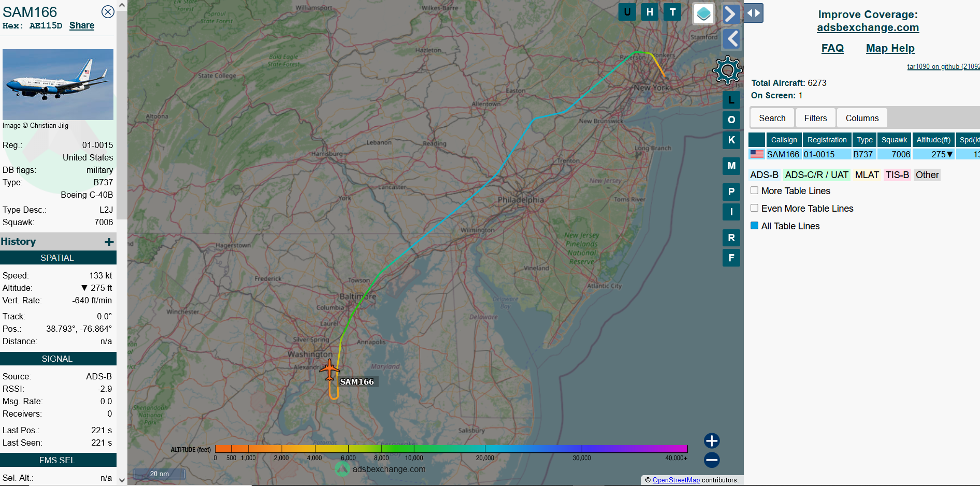Click the TIS-B legend label

tap(897, 175)
